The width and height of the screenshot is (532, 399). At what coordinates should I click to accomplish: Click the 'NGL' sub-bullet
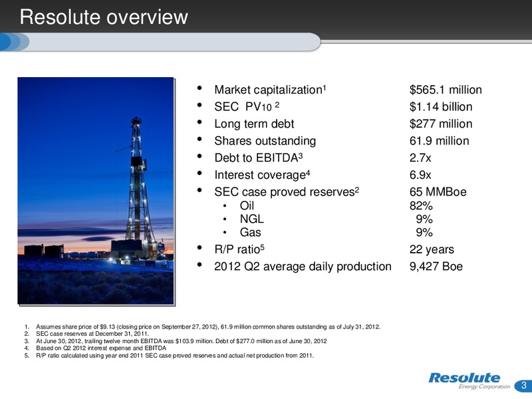252,219
